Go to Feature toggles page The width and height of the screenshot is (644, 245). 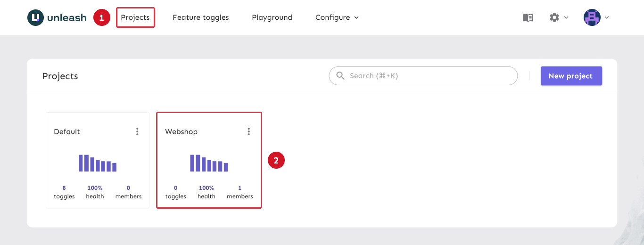click(200, 17)
